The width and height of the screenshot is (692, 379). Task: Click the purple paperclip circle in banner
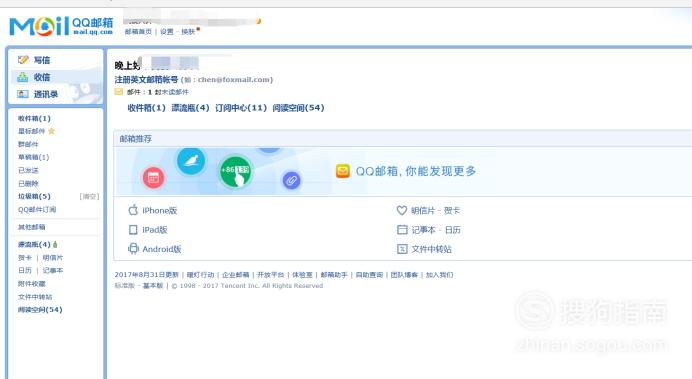[291, 180]
